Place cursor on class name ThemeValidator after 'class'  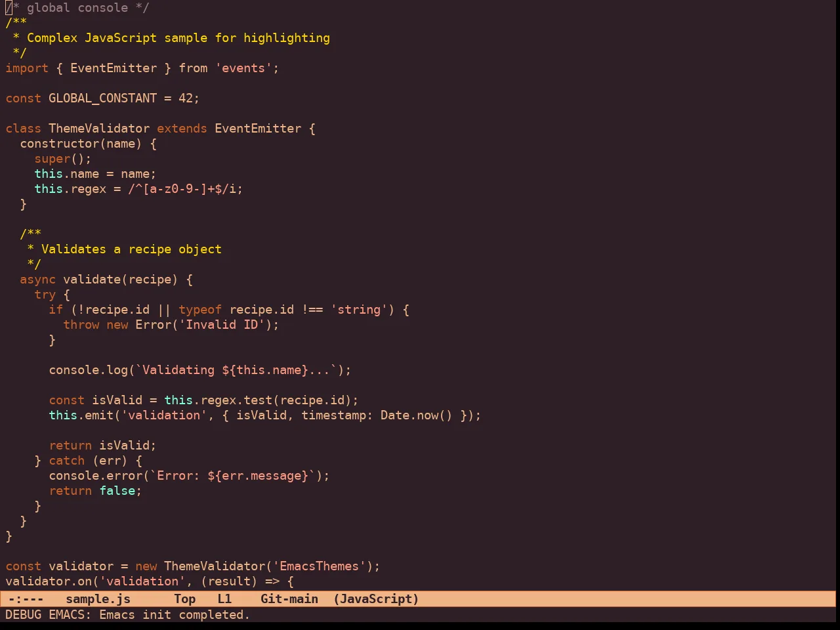click(x=99, y=129)
